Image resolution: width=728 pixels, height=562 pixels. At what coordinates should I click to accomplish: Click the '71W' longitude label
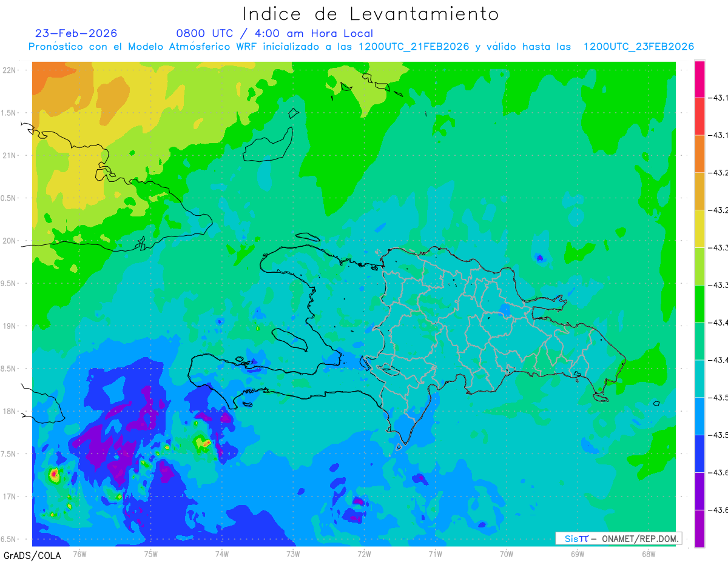pos(435,554)
